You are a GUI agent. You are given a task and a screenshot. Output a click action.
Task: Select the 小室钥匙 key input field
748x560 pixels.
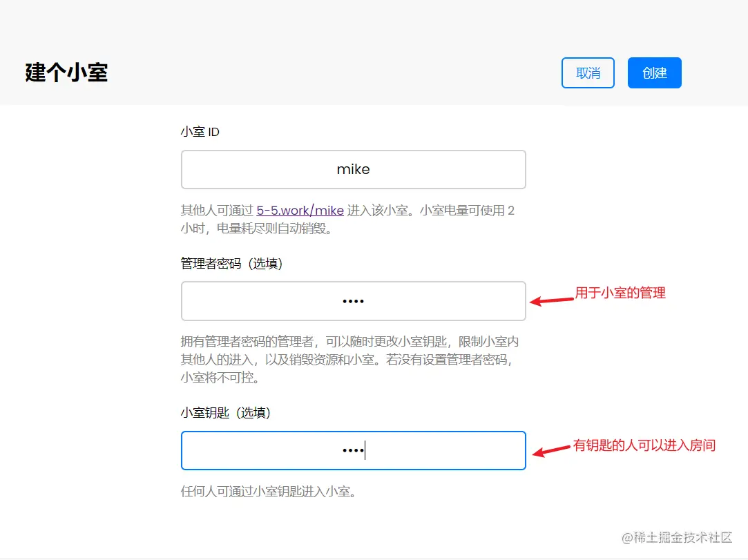pos(354,450)
